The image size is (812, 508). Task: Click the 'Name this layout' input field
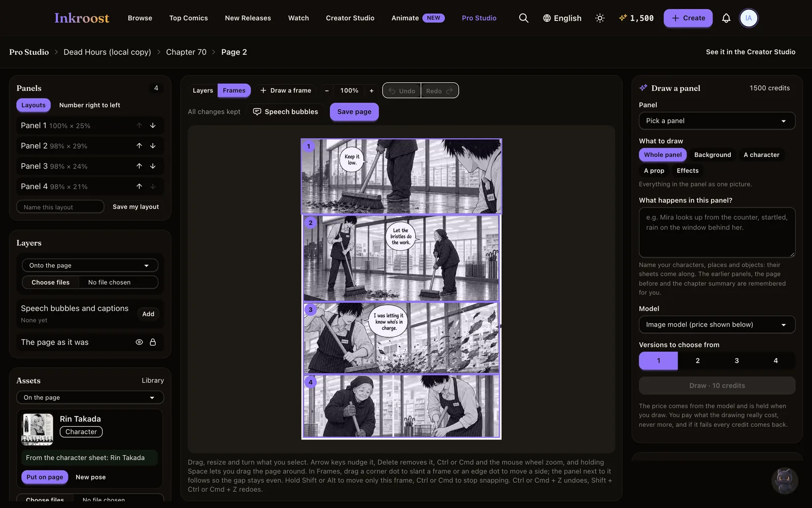(60, 207)
